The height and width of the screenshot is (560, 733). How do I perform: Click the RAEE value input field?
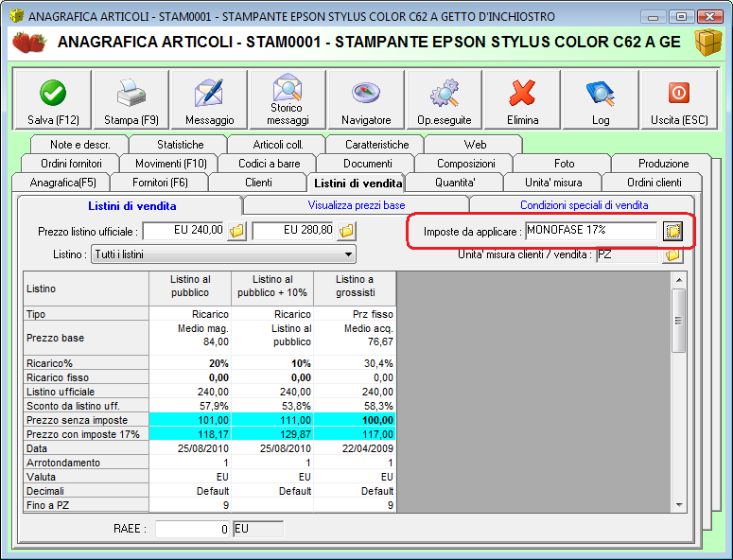[x=193, y=530]
